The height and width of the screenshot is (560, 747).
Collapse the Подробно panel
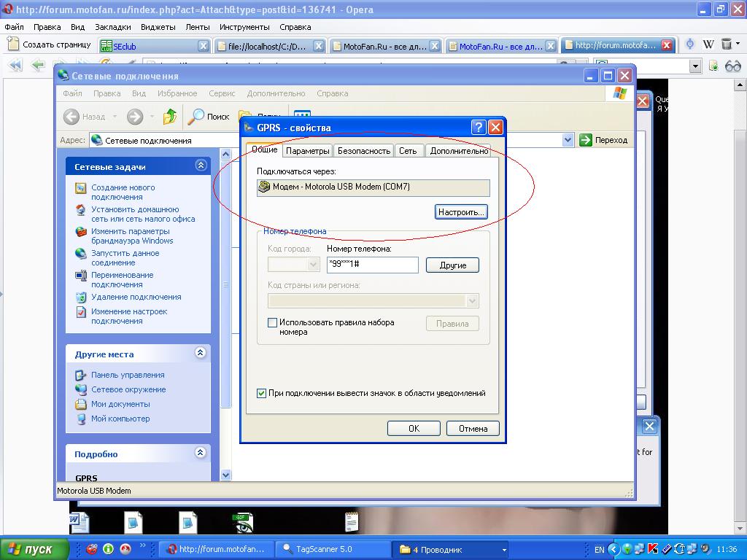point(201,452)
